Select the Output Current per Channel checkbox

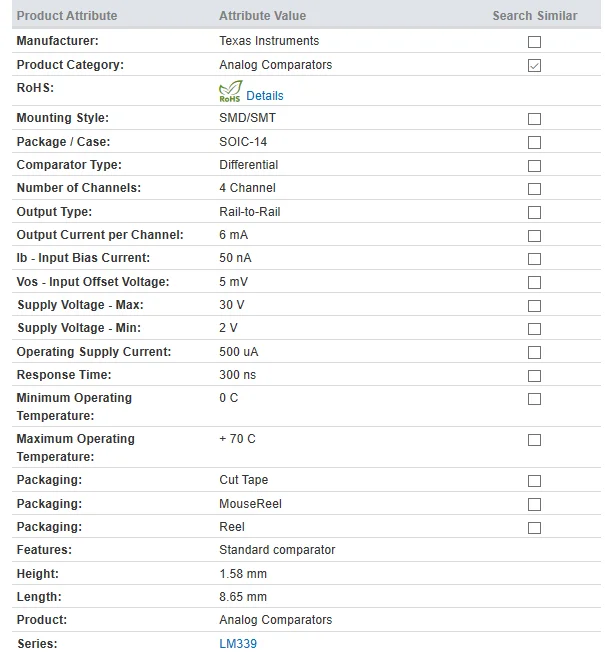(x=534, y=236)
